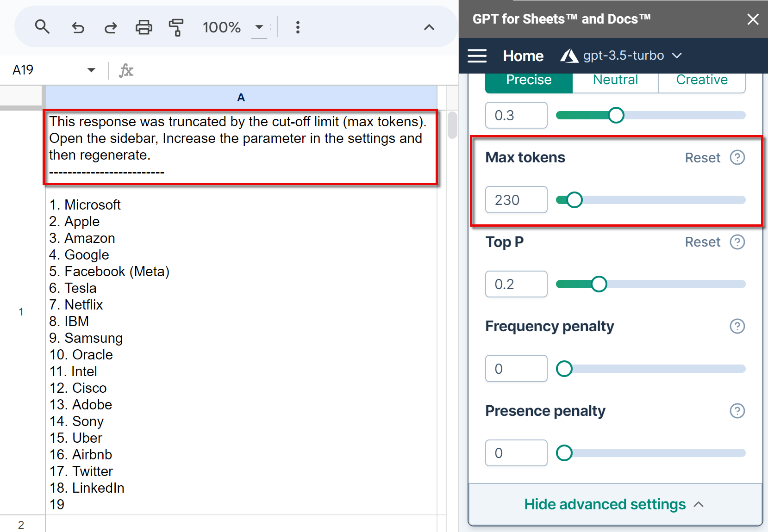Select the paint format roller icon
768x532 pixels.
tap(176, 28)
